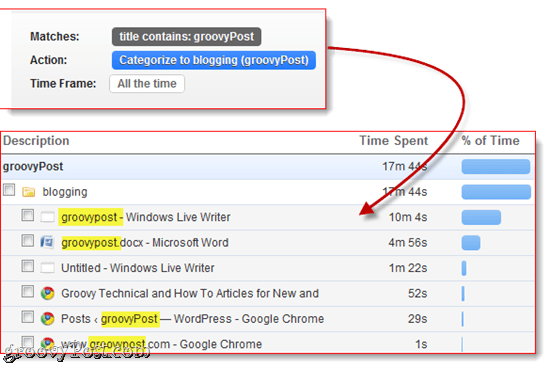Click the blogging folder icon

(x=28, y=192)
